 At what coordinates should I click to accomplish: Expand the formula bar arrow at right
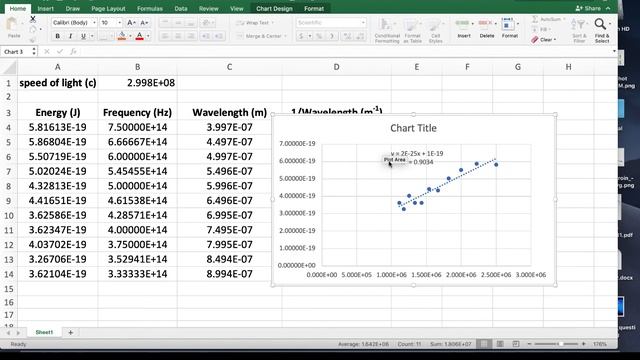(614, 51)
